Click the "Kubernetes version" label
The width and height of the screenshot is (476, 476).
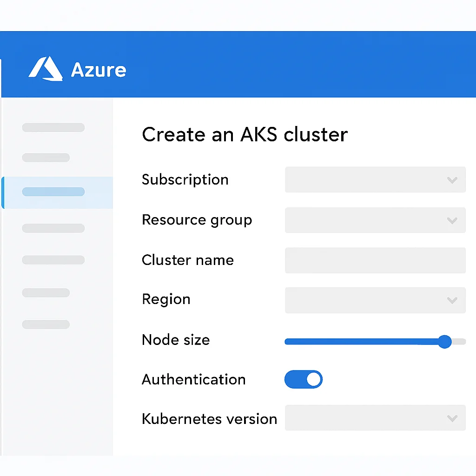pos(210,419)
